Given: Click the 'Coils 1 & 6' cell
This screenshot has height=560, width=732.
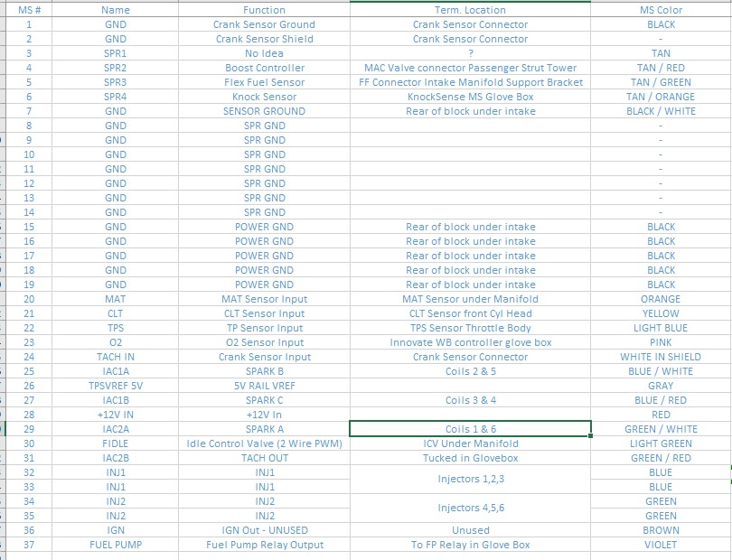Looking at the screenshot, I should click(470, 429).
